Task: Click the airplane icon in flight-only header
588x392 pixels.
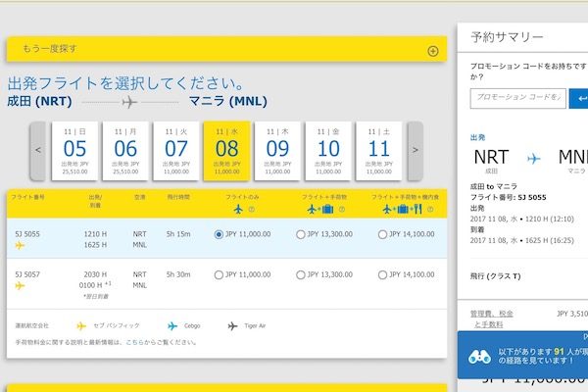Action: point(238,209)
